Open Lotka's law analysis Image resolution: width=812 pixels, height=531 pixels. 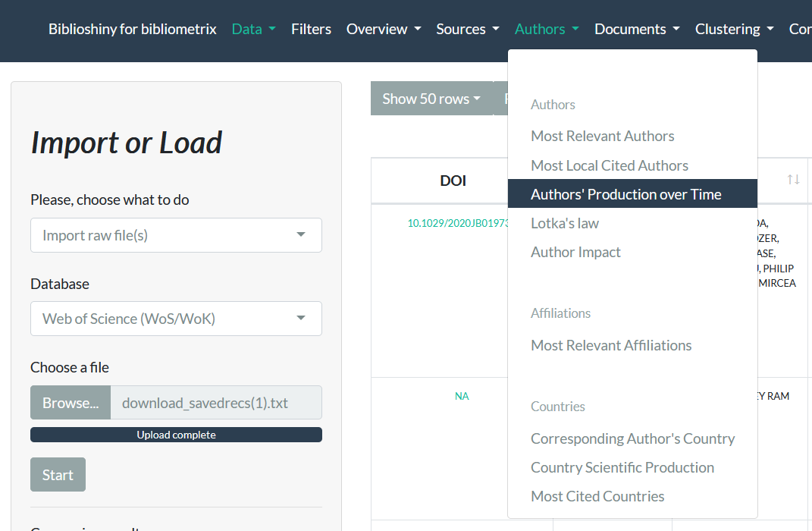[x=564, y=223]
